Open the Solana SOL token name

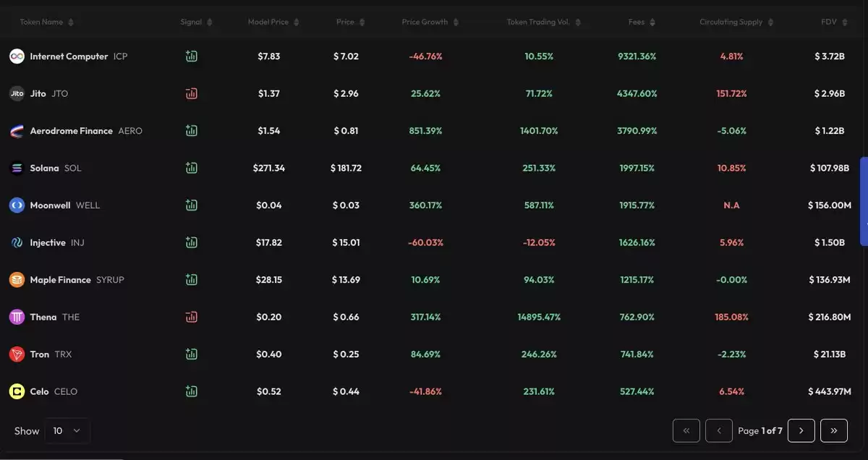tap(56, 168)
